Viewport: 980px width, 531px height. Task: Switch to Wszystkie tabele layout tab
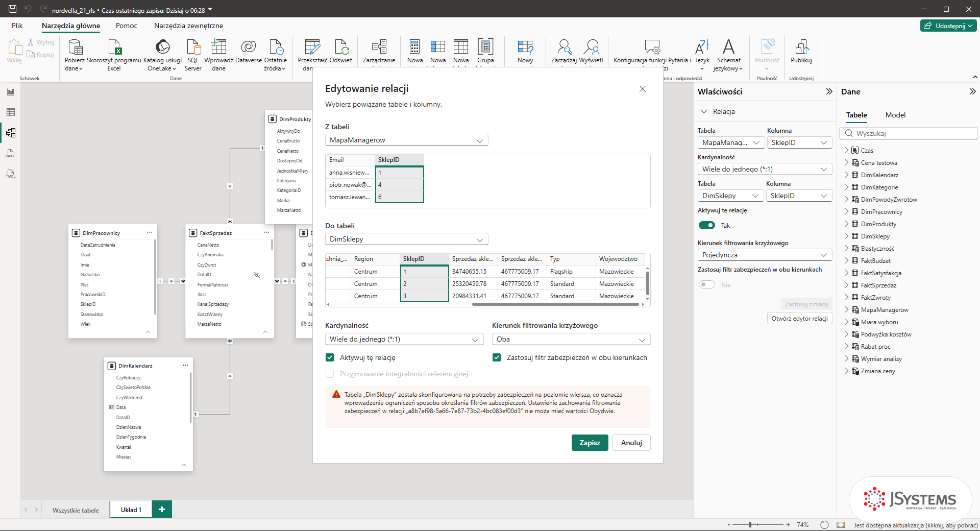pyautogui.click(x=76, y=510)
